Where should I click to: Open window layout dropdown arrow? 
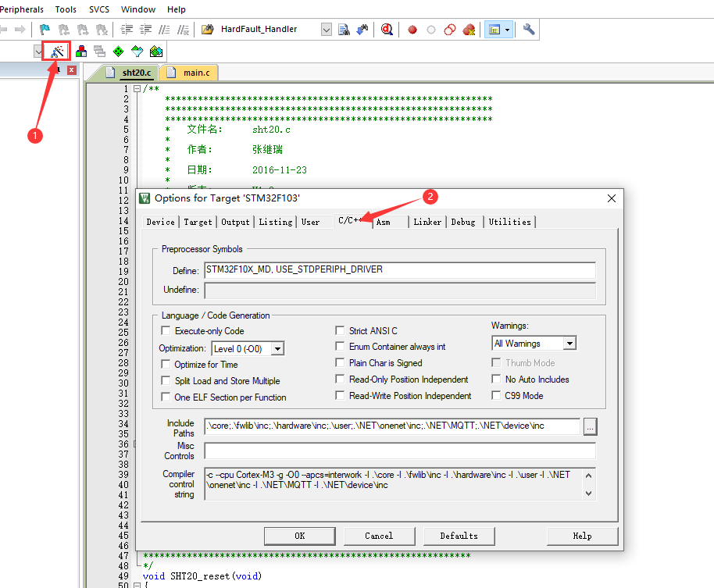tap(507, 30)
